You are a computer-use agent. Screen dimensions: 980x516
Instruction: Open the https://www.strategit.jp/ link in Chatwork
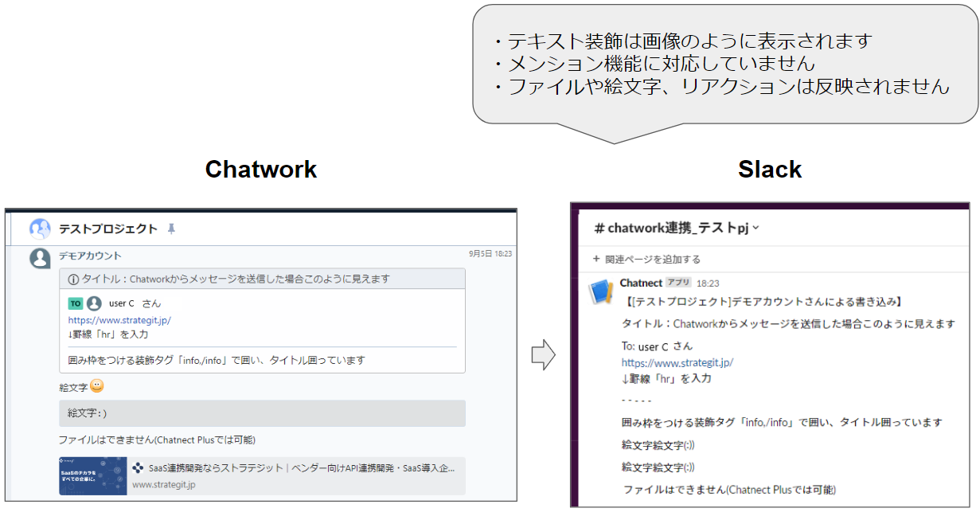(x=119, y=320)
